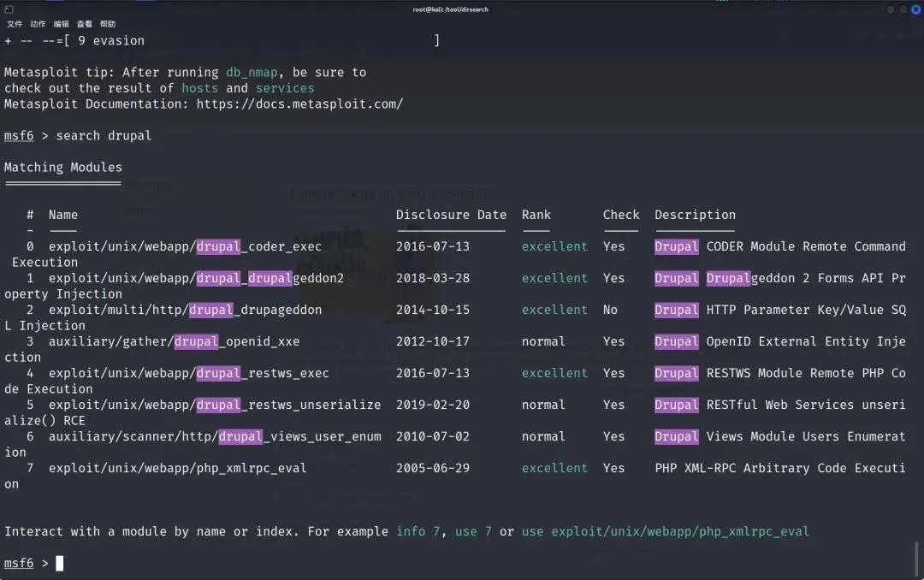Image resolution: width=924 pixels, height=580 pixels.
Task: Click the window title 'root@kali: /tool/dirsearch'
Action: pyautogui.click(x=451, y=9)
